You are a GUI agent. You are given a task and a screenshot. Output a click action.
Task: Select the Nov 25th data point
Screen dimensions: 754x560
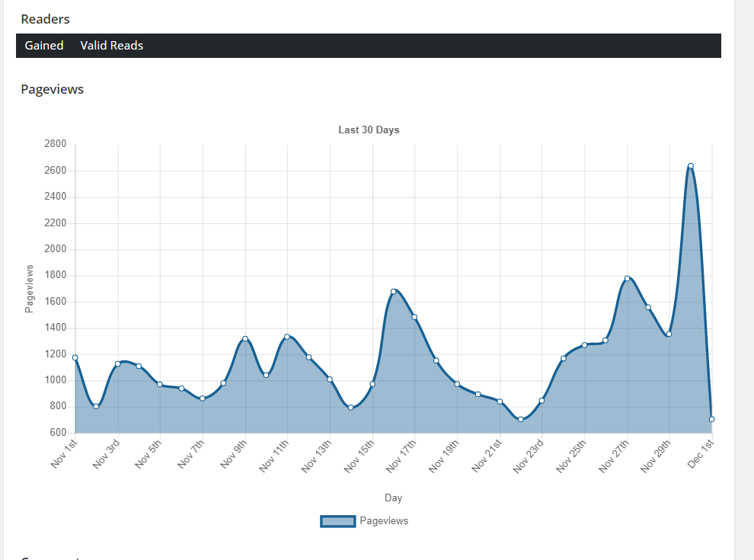tap(584, 345)
